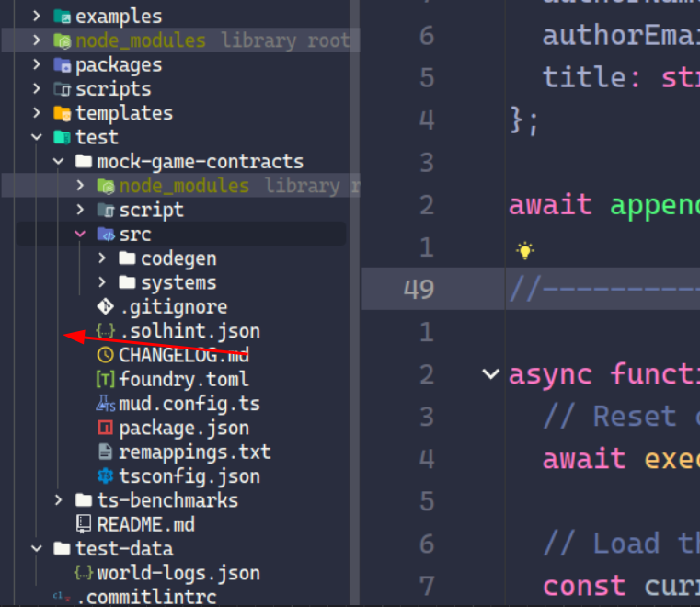Expand the packages folder chevron
The width and height of the screenshot is (700, 607).
[x=37, y=64]
